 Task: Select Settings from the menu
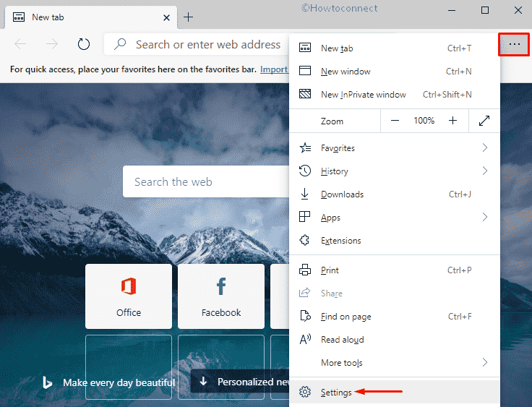pyautogui.click(x=336, y=393)
